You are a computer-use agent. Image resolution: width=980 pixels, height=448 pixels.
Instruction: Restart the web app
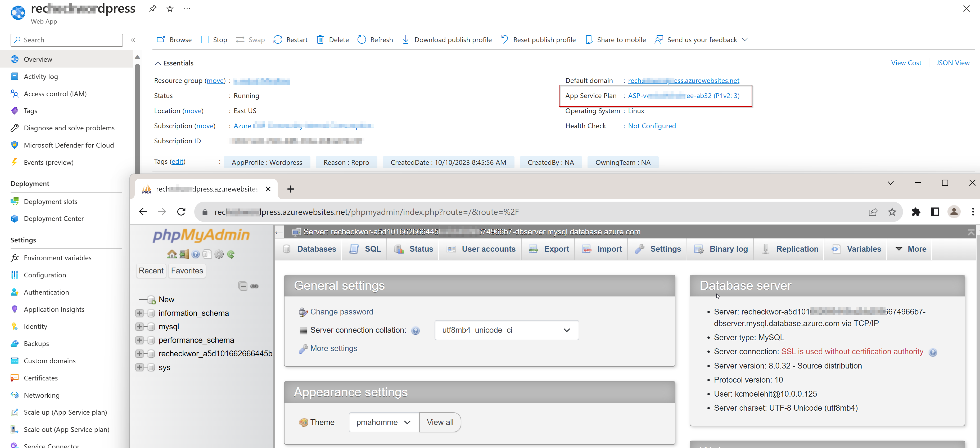(290, 40)
